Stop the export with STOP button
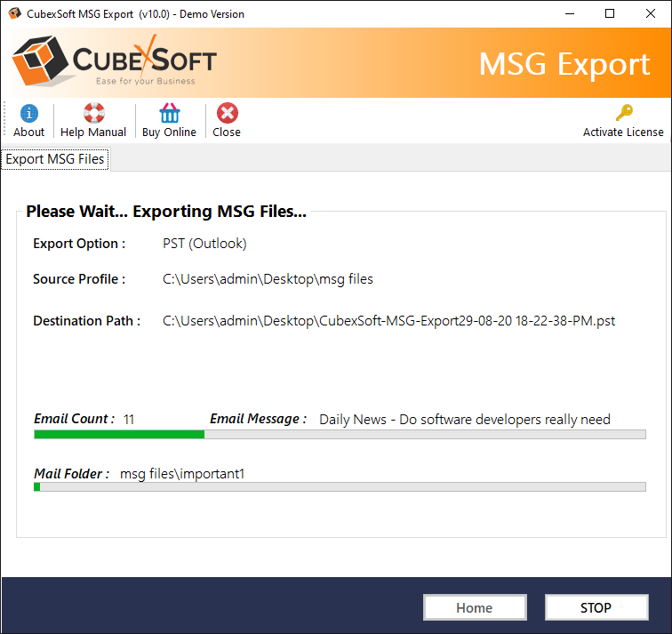This screenshot has height=634, width=672. (596, 607)
